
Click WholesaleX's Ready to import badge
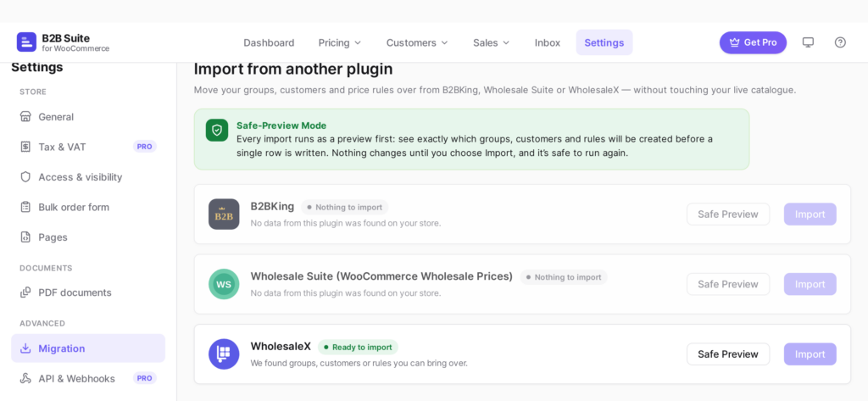(x=358, y=348)
